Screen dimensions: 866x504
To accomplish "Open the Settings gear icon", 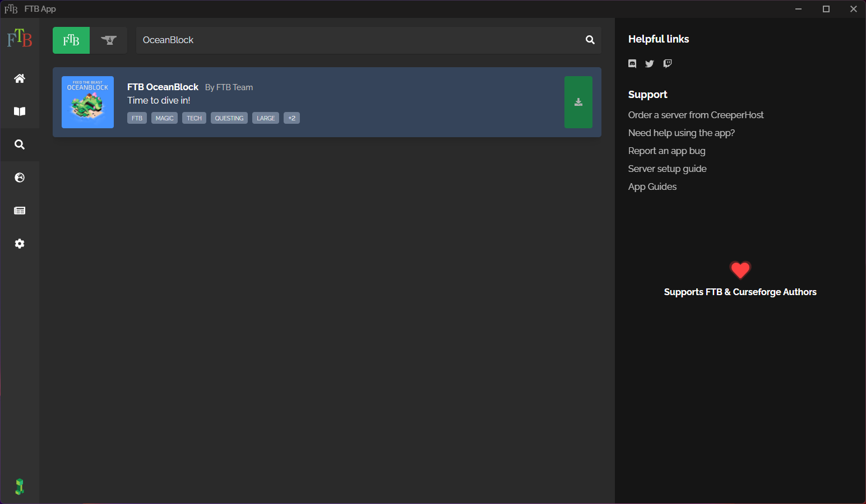I will tap(20, 244).
